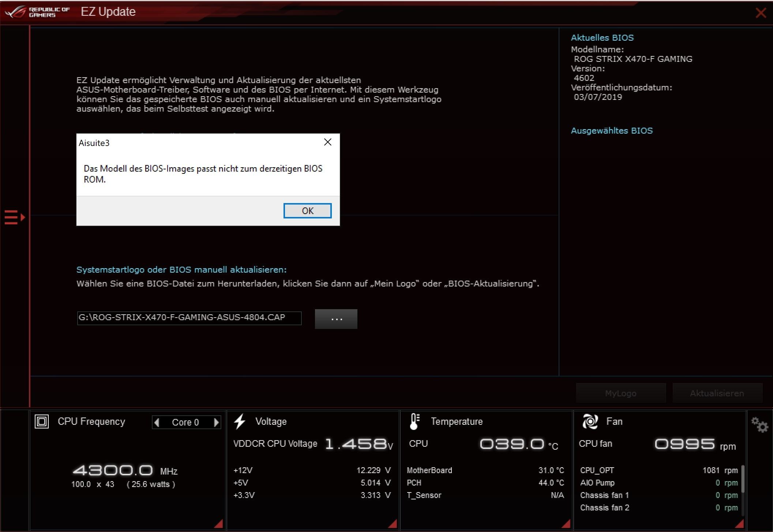The image size is (773, 532).
Task: Click the Chassis fan 2 row
Action: pos(659,507)
